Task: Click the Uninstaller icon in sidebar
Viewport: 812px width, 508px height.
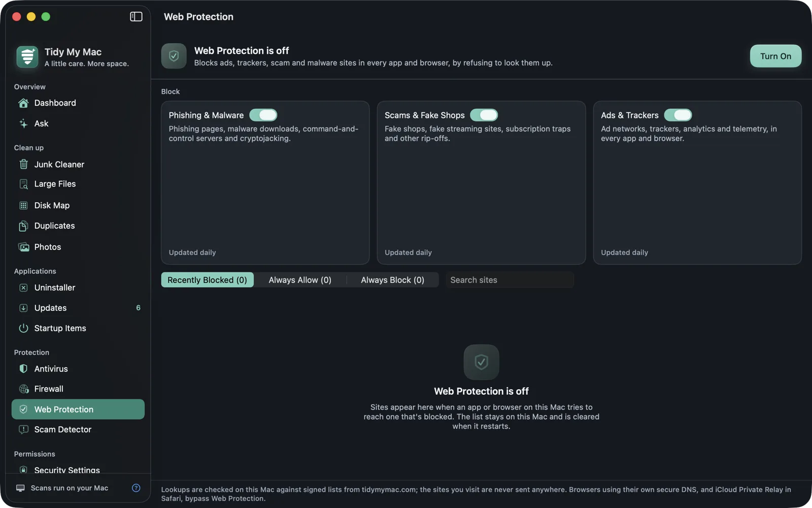Action: [x=23, y=288]
